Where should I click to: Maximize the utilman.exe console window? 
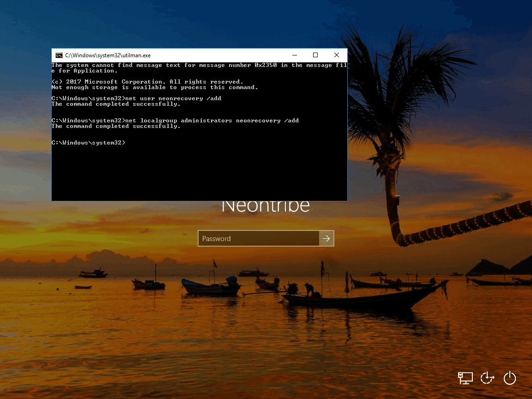(x=315, y=55)
